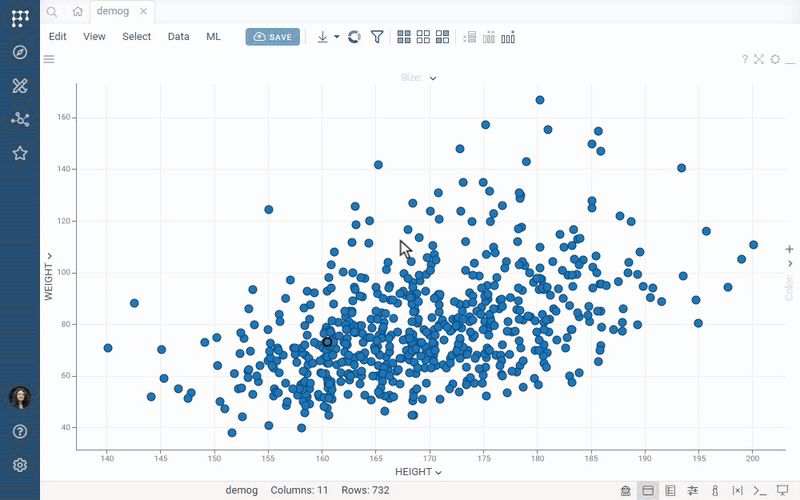Image resolution: width=800 pixels, height=500 pixels.
Task: Toggle the filter funnel icon
Action: click(377, 37)
